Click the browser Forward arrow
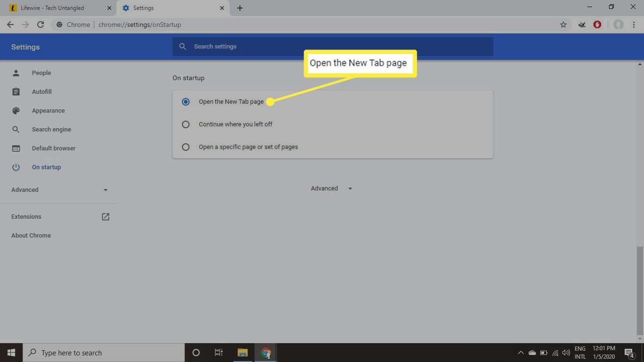This screenshot has width=644, height=362. point(25,25)
